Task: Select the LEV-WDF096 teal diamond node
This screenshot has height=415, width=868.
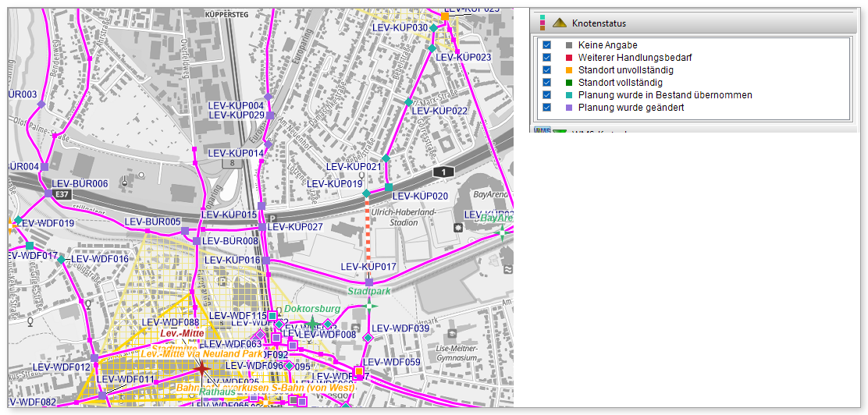Action: pyautogui.click(x=288, y=366)
